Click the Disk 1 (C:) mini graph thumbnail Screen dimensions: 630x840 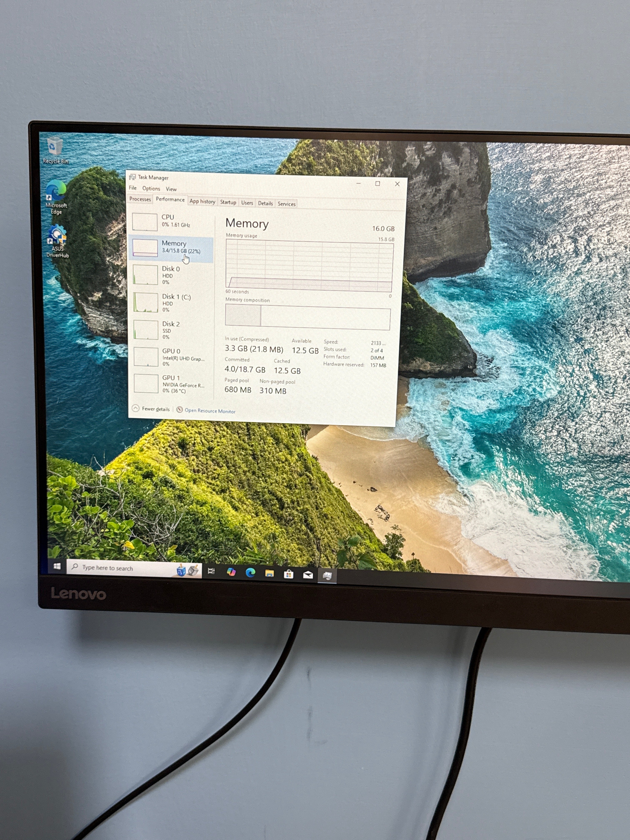(146, 303)
